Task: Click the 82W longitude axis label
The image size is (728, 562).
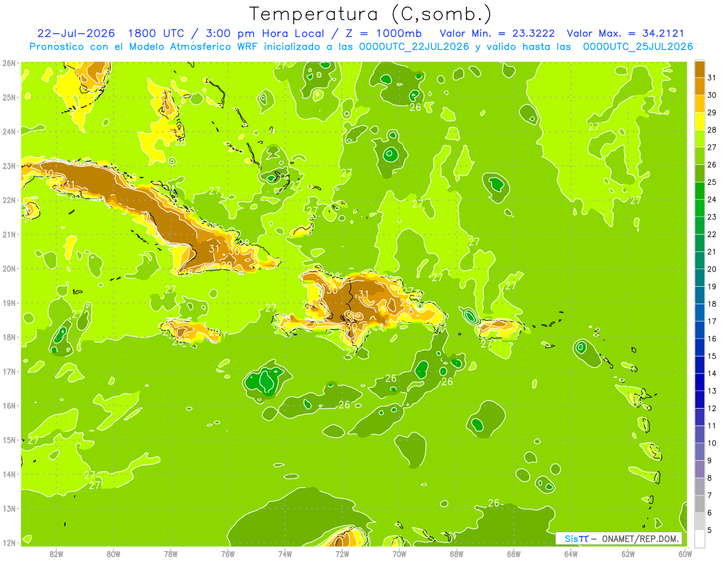Action: pos(56,554)
